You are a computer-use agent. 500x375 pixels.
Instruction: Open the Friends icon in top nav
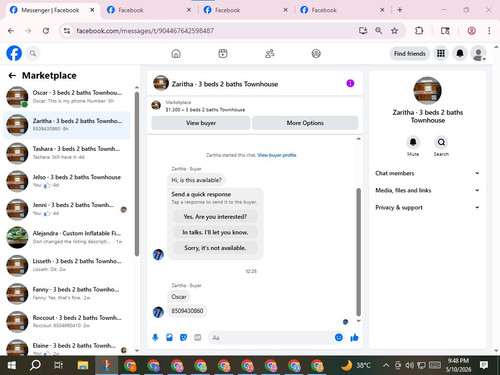pyautogui.click(x=269, y=53)
